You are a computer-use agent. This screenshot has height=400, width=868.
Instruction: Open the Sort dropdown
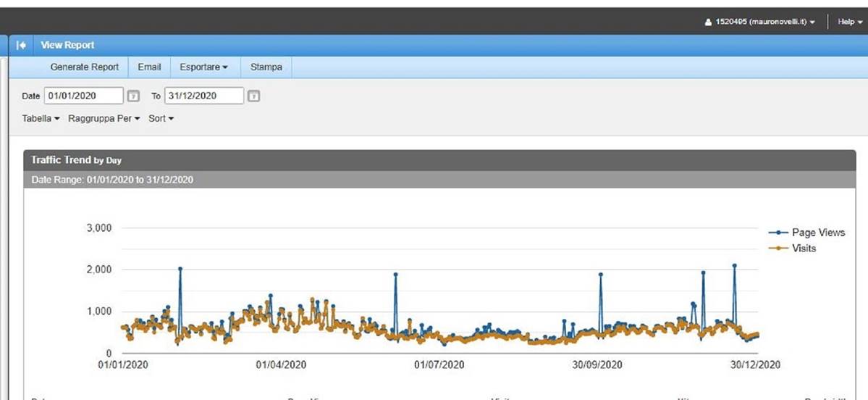[x=161, y=118]
